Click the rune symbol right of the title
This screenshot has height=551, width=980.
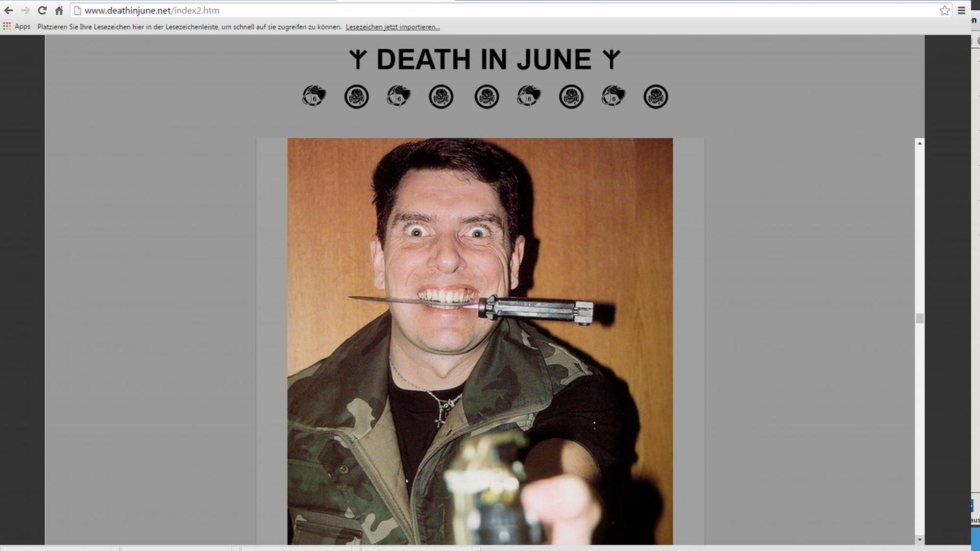pyautogui.click(x=611, y=60)
